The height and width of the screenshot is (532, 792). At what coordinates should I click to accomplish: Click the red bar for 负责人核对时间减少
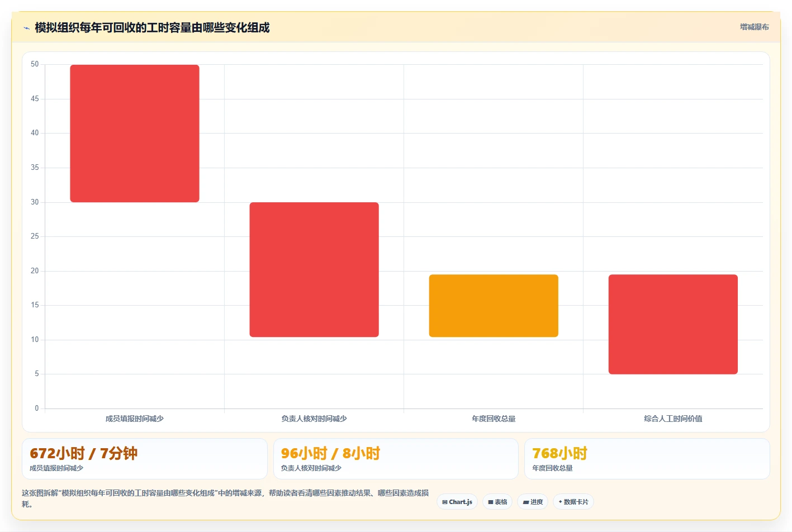tap(314, 269)
